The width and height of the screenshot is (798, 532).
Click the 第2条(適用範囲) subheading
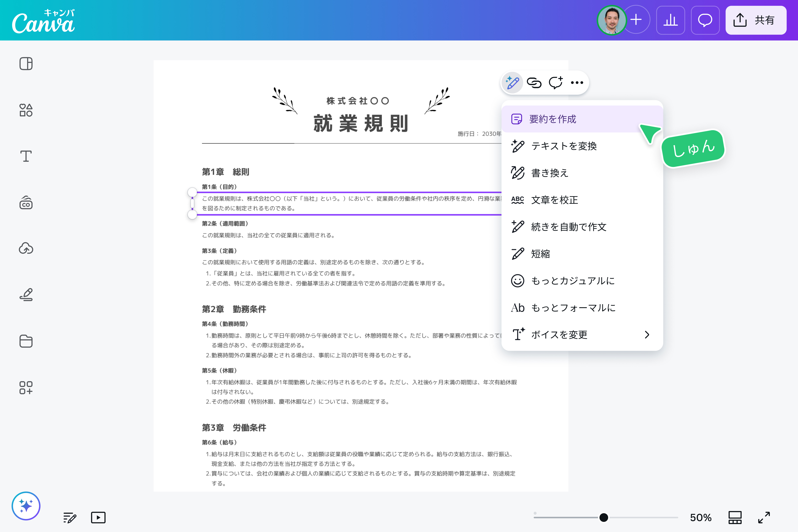[225, 224]
